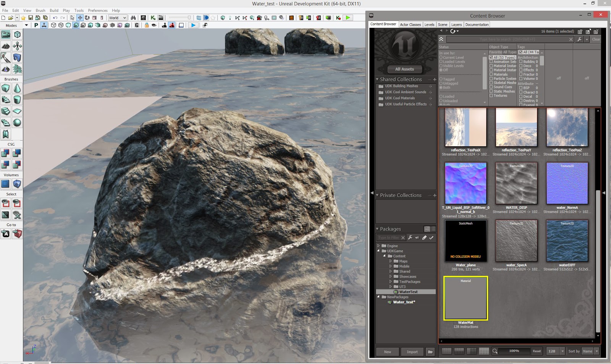The height and width of the screenshot is (364, 611).
Task: Collapse the Packages section
Action: coord(377,229)
